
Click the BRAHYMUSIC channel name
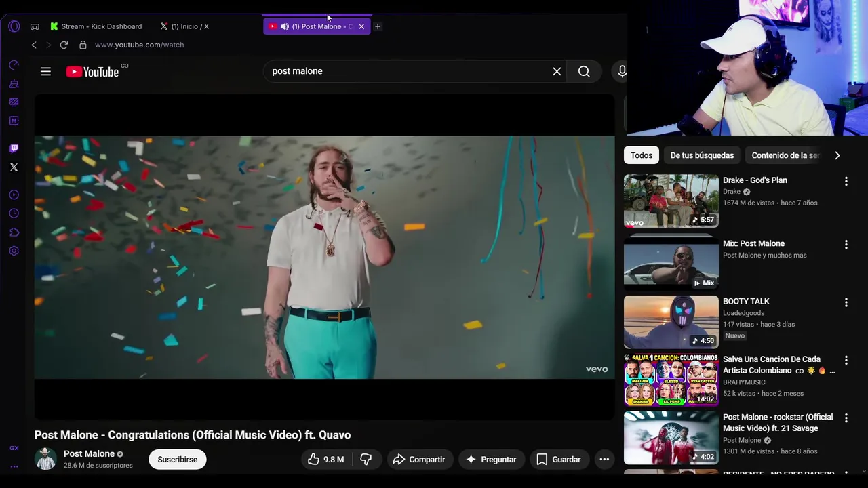tap(744, 382)
